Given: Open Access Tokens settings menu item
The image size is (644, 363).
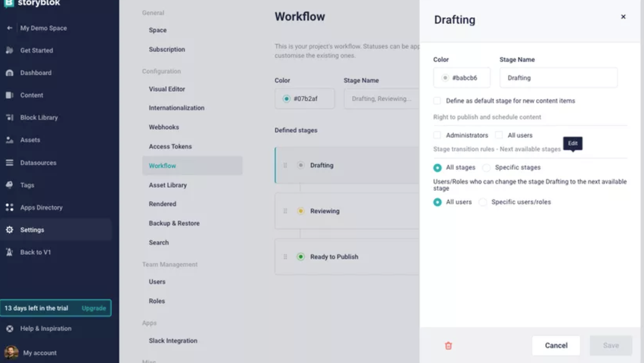Looking at the screenshot, I should click(x=170, y=147).
